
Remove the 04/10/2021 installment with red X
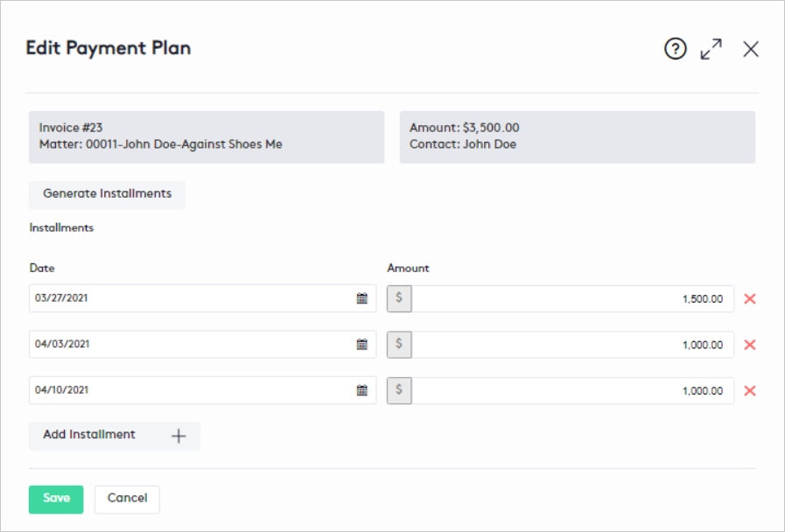[749, 391]
